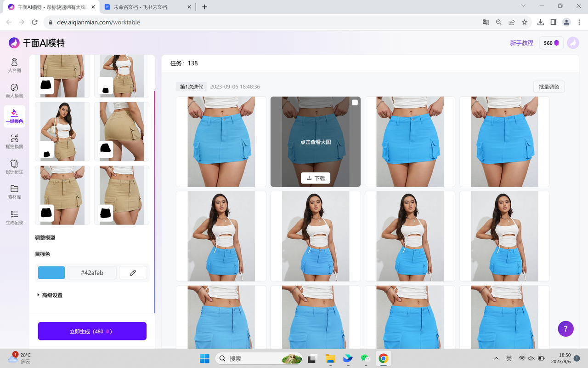This screenshot has height=368, width=588.
Task: Open the 人台图 sidebar tool
Action: pyautogui.click(x=14, y=65)
